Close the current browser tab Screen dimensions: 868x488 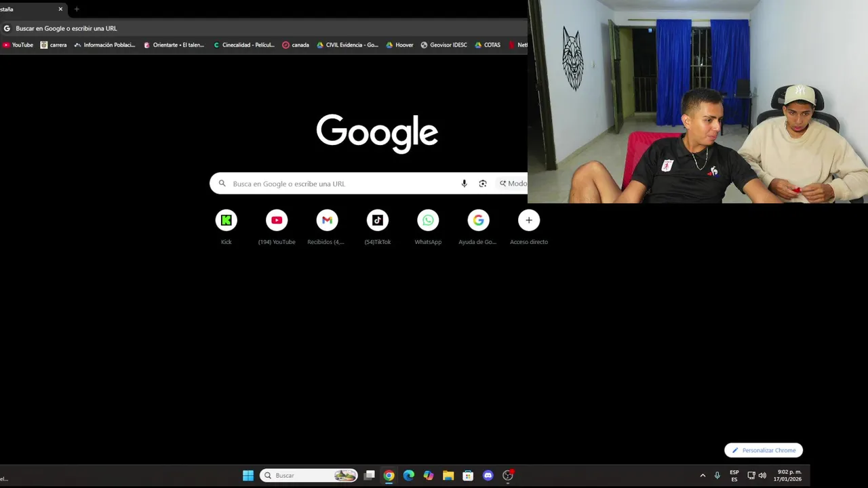pyautogui.click(x=60, y=9)
